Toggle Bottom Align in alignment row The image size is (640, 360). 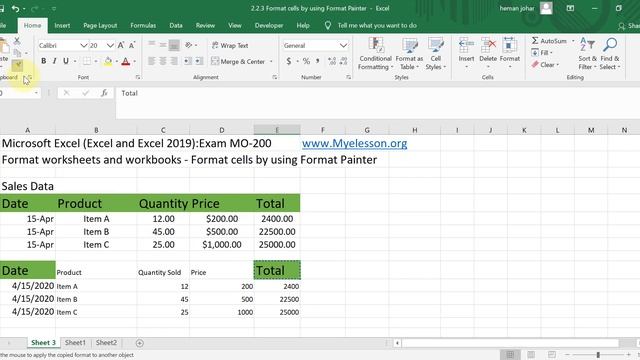click(x=174, y=45)
